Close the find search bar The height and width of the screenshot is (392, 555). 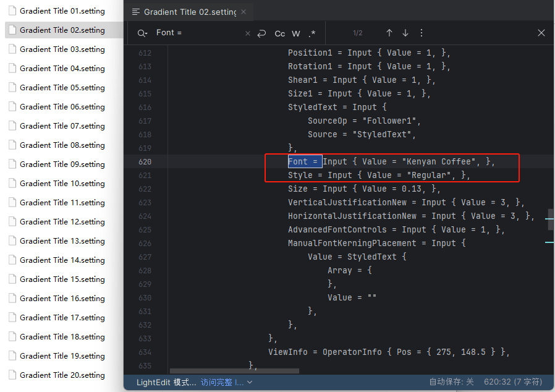541,33
